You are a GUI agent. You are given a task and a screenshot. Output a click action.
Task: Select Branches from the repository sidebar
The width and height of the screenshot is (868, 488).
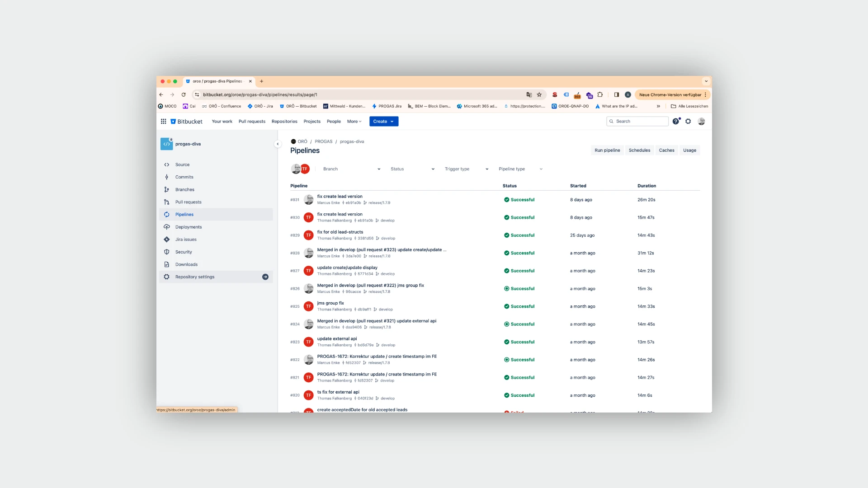click(x=185, y=189)
